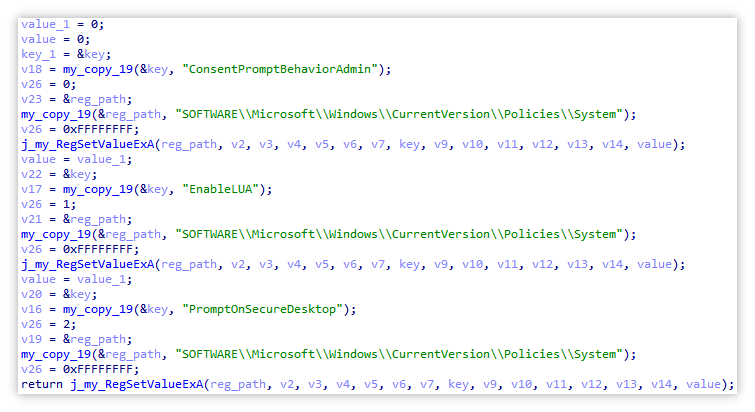This screenshot has width=755, height=412.
Task: Click variable v22 assigned to &key
Action: coord(32,174)
